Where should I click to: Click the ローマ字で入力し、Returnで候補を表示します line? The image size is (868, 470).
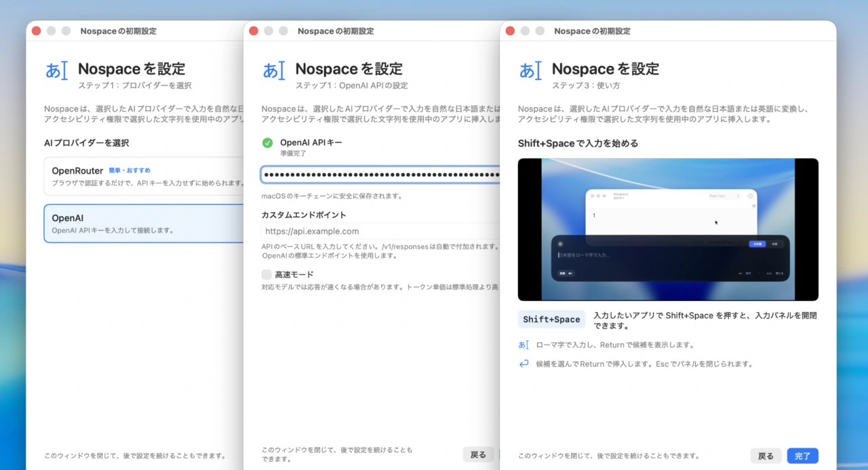click(x=615, y=345)
